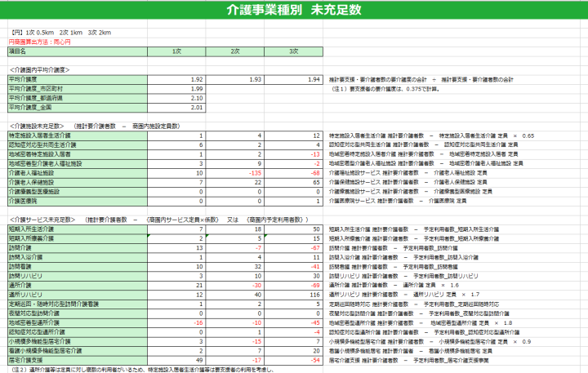Click the -2 cell for 地域密着型介護老人福祉施設
This screenshot has height=373, width=588.
tap(294, 164)
